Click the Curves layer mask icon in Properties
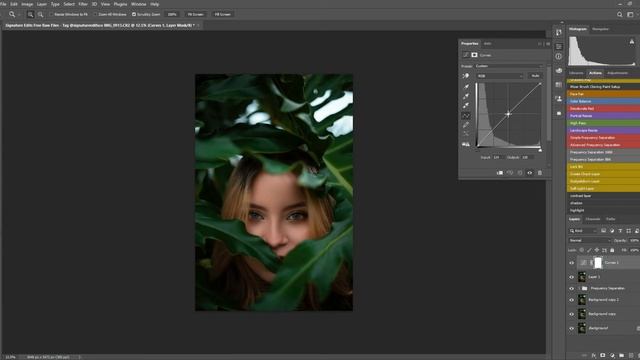This screenshot has height=360, width=640. [x=474, y=55]
